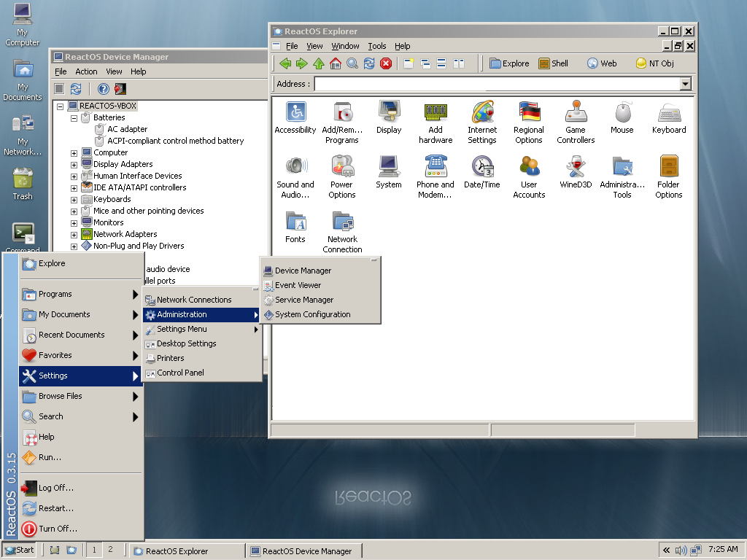Screen dimensions: 747x560
Task: Click the NT Obj toolbar button
Action: tap(654, 63)
